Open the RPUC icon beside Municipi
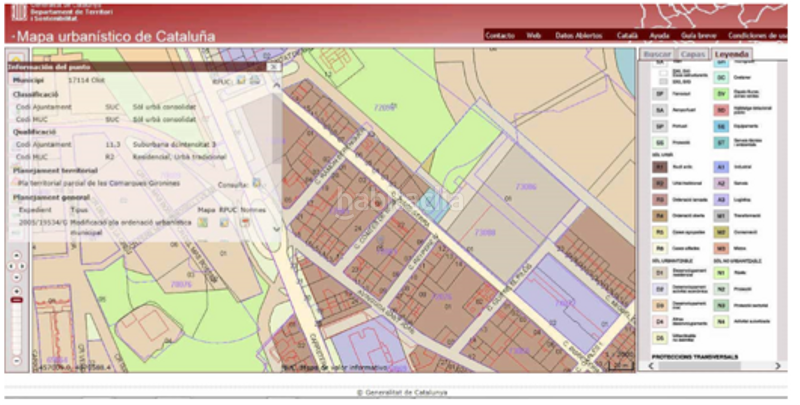This screenshot has width=800, height=405. pyautogui.click(x=241, y=80)
